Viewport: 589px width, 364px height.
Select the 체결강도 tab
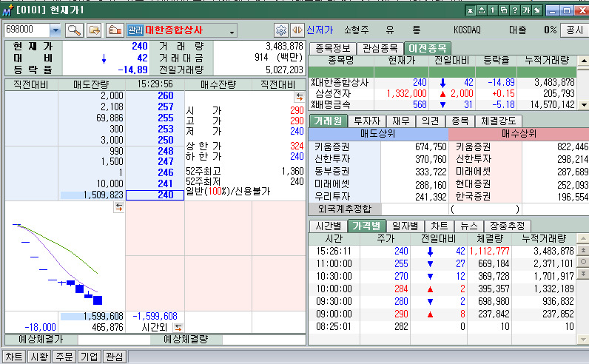tap(499, 121)
